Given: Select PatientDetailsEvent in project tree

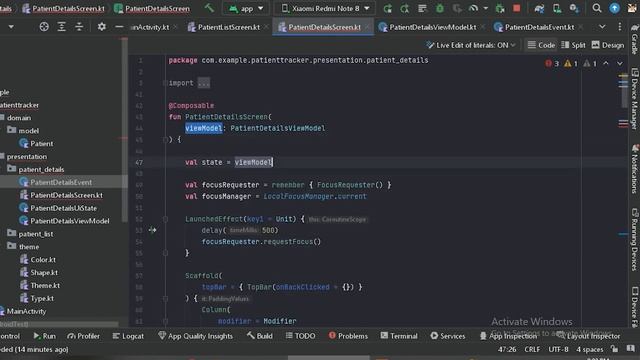Looking at the screenshot, I should [56, 182].
